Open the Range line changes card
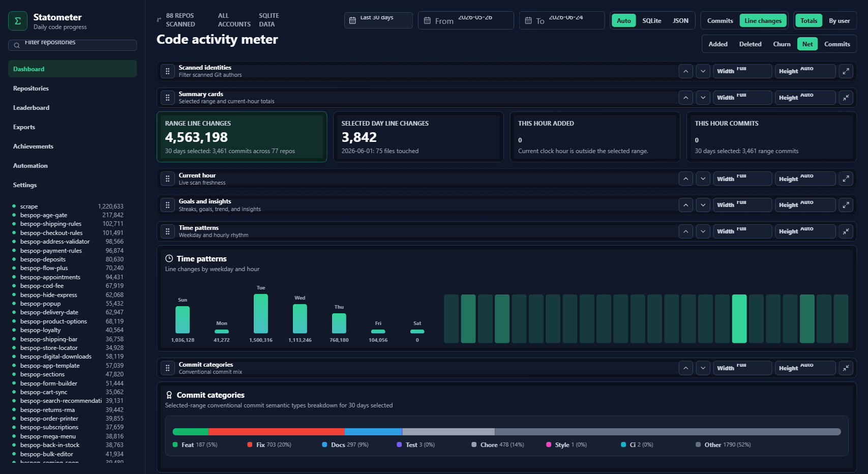Image resolution: width=868 pixels, height=474 pixels. coord(242,137)
